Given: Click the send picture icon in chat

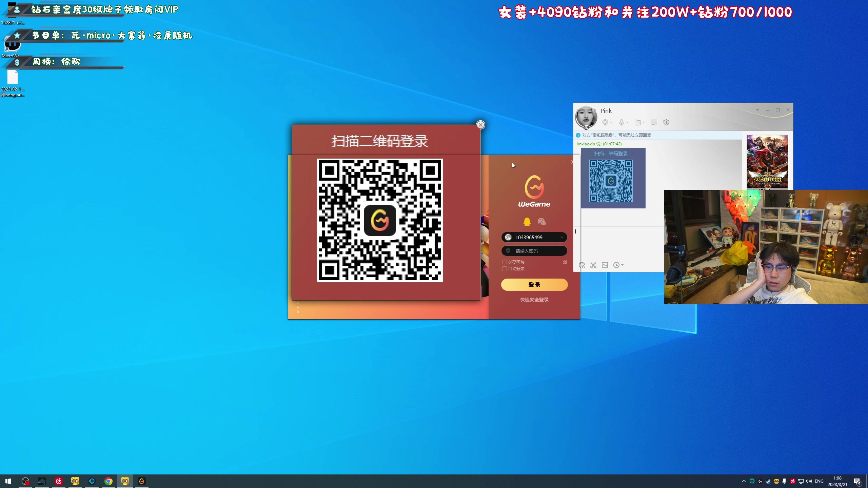Looking at the screenshot, I should tap(605, 265).
